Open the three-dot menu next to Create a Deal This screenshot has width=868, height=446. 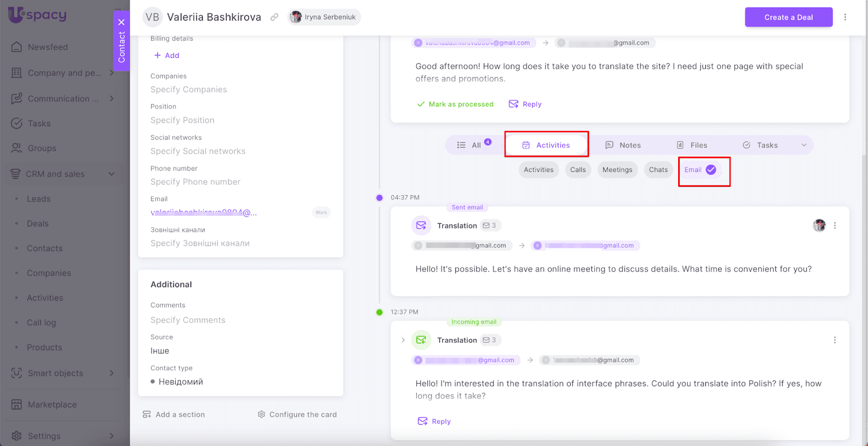845,17
